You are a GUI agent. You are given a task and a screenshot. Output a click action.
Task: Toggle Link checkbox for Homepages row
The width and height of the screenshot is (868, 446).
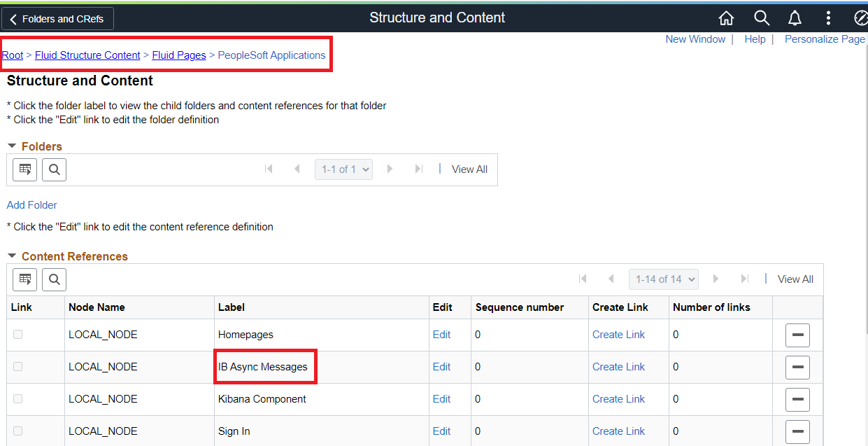click(x=17, y=335)
